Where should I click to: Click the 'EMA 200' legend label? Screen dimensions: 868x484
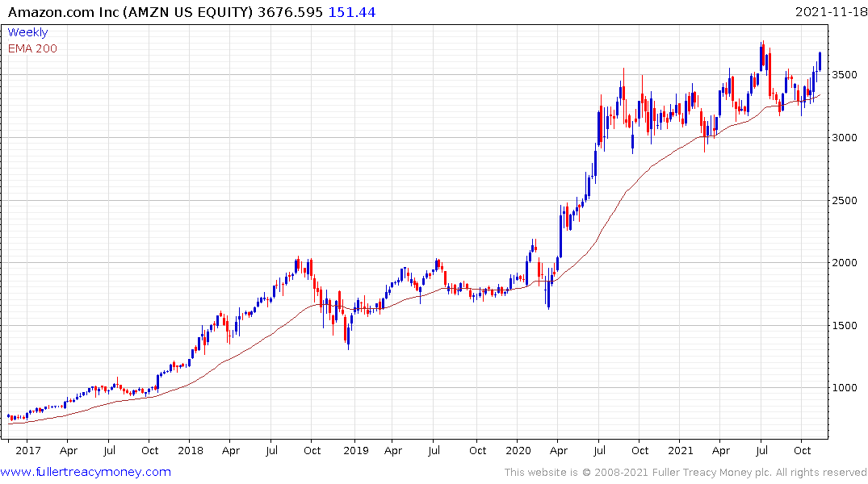32,48
